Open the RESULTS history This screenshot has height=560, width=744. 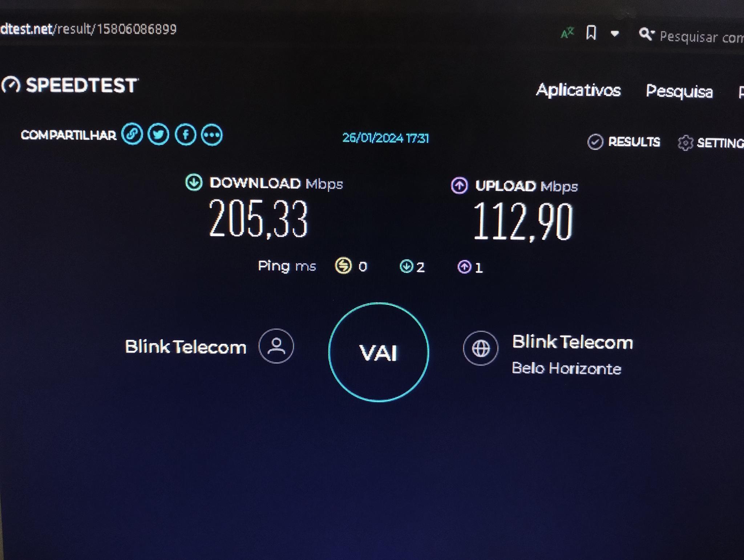[x=623, y=142]
